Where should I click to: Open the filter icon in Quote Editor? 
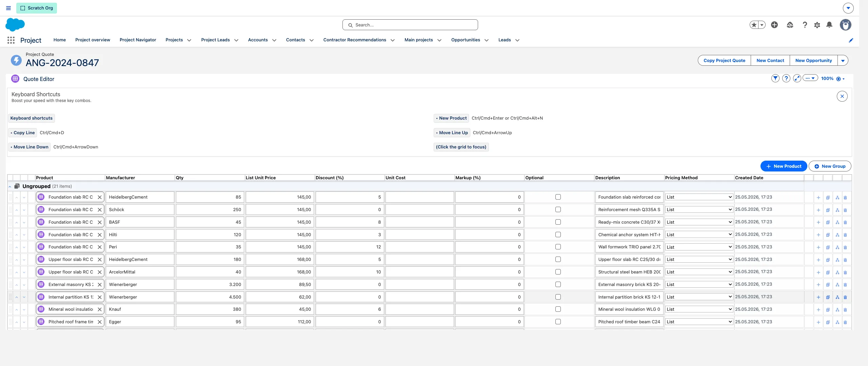click(x=775, y=79)
